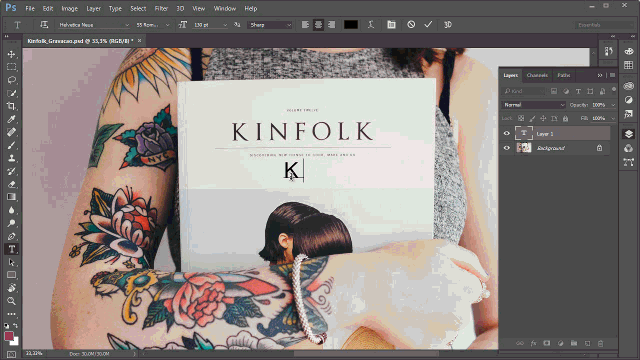The image size is (640, 360).
Task: Select the Dodge tool
Action: (11, 223)
